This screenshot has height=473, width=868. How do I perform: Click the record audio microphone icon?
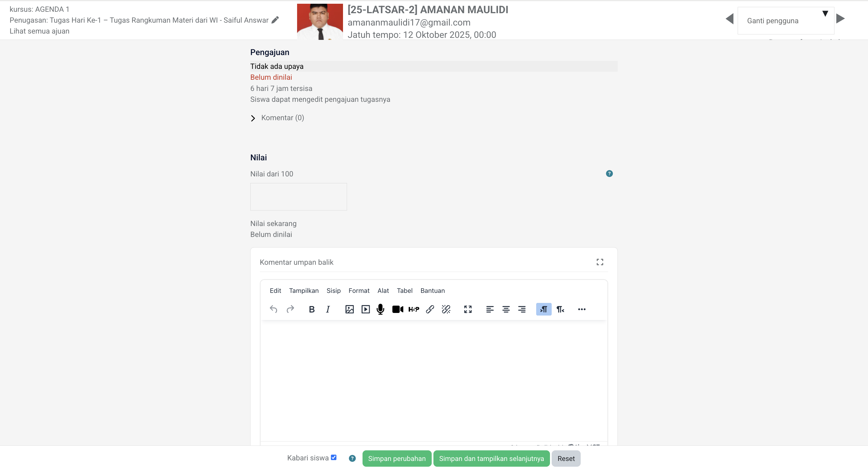pos(380,309)
